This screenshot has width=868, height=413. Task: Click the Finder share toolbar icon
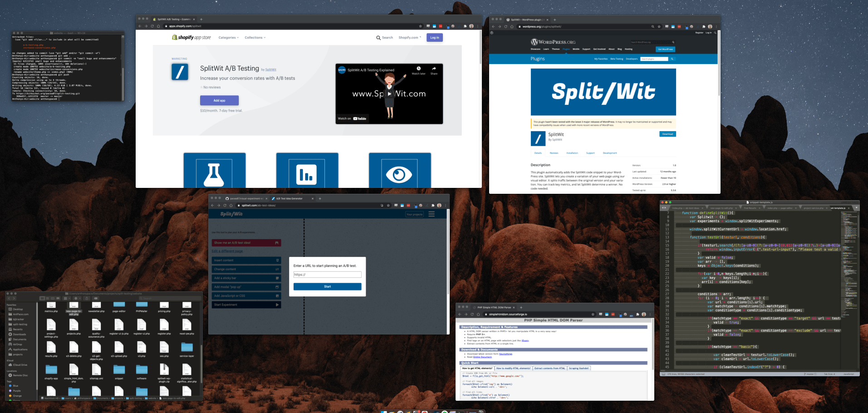tap(87, 298)
